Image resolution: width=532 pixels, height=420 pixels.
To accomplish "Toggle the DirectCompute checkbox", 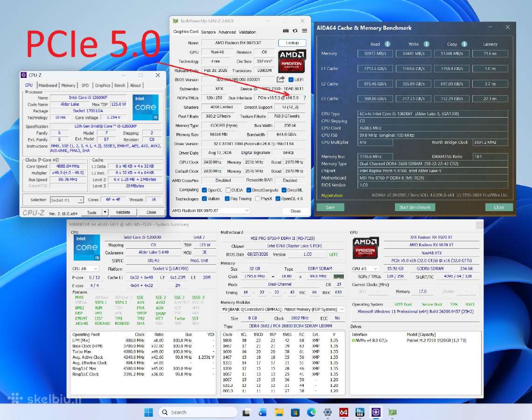I will 249,190.
